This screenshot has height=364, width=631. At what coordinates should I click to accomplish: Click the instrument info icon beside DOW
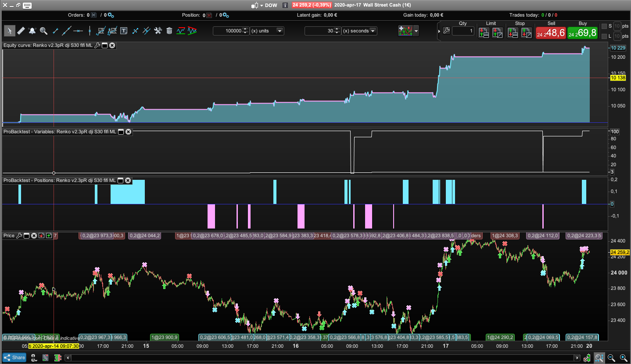coord(285,5)
